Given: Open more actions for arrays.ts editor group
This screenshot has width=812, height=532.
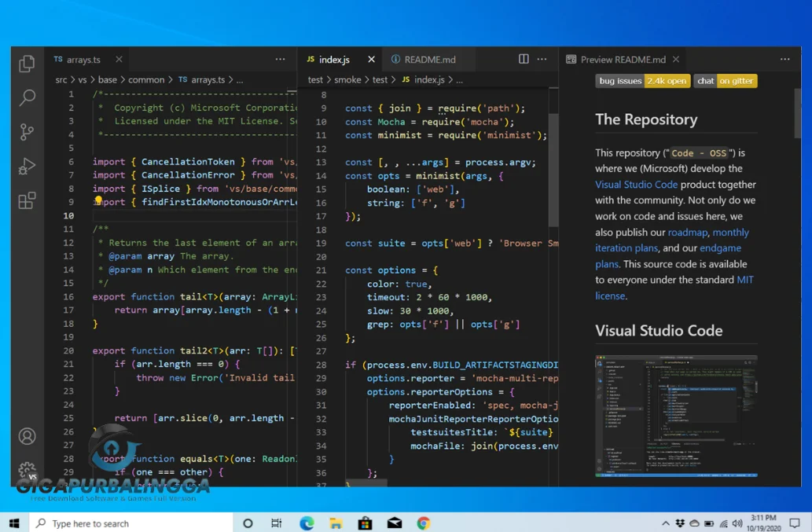Looking at the screenshot, I should pos(280,59).
